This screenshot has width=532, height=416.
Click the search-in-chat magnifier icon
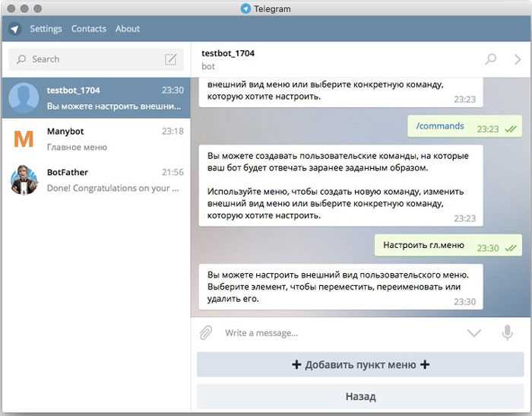491,59
